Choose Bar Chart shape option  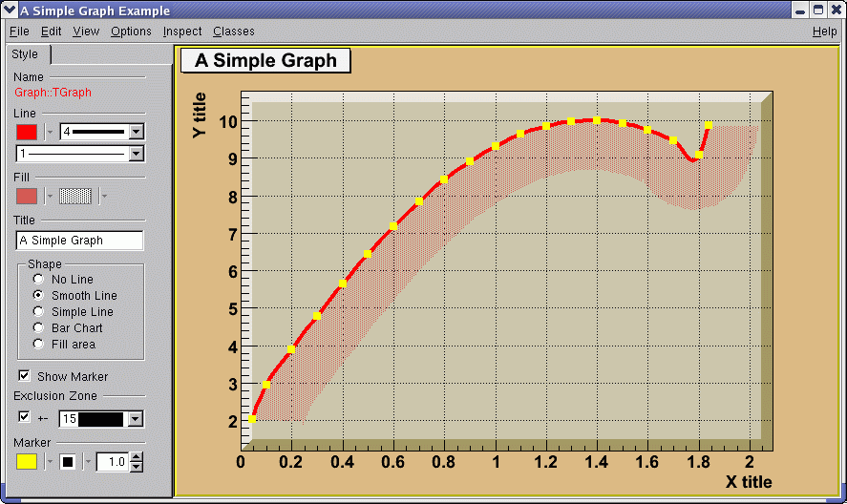38,327
